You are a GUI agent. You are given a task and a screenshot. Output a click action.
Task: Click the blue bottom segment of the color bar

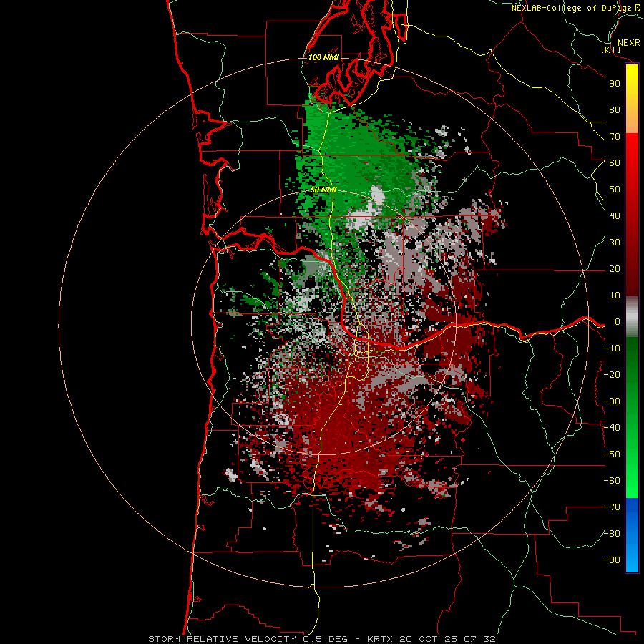coord(632,535)
